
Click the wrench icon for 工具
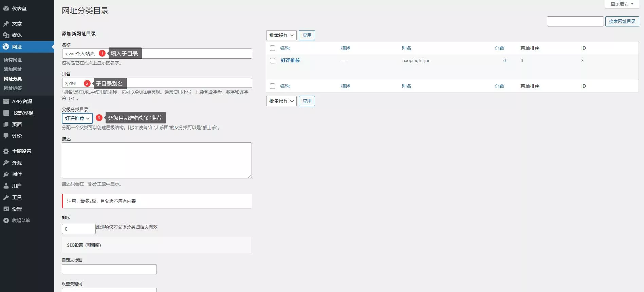point(6,197)
